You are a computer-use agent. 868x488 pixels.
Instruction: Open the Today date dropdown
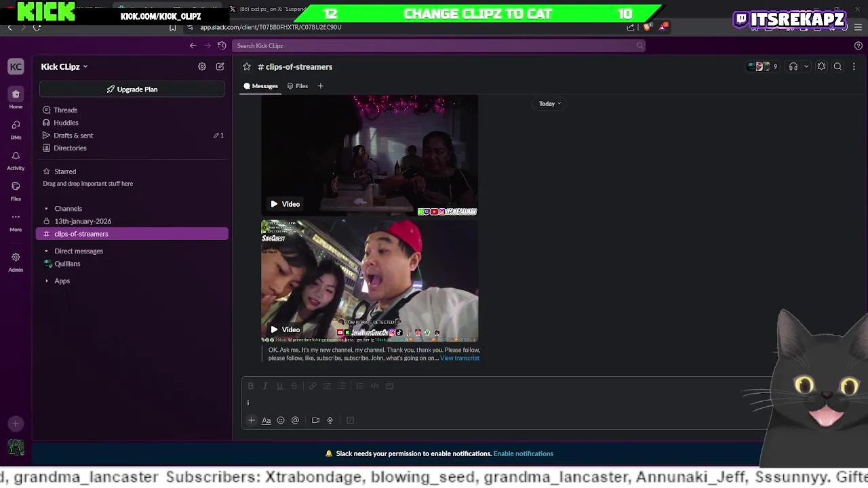pos(550,104)
